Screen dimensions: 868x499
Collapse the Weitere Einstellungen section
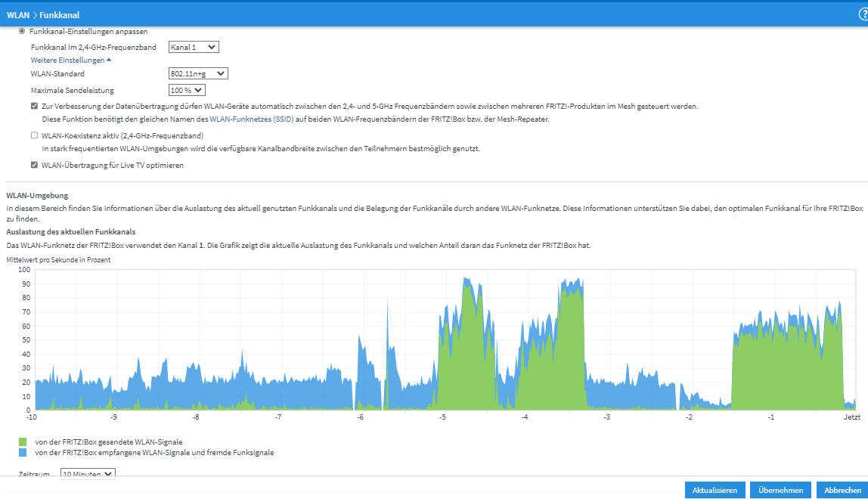point(71,60)
